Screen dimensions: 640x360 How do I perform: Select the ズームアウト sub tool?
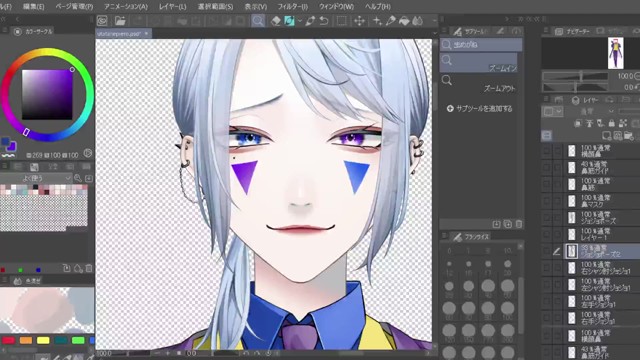pos(478,84)
